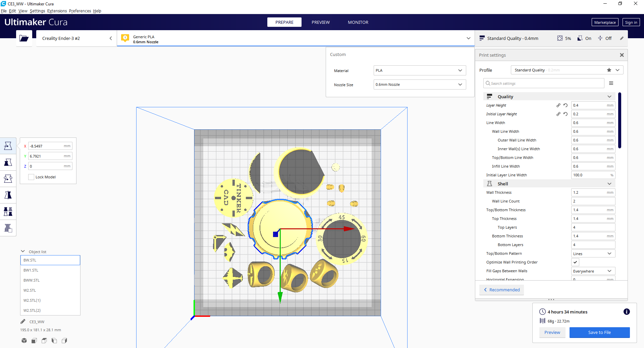This screenshot has height=348, width=644.
Task: Open the file folder icon
Action: click(24, 38)
